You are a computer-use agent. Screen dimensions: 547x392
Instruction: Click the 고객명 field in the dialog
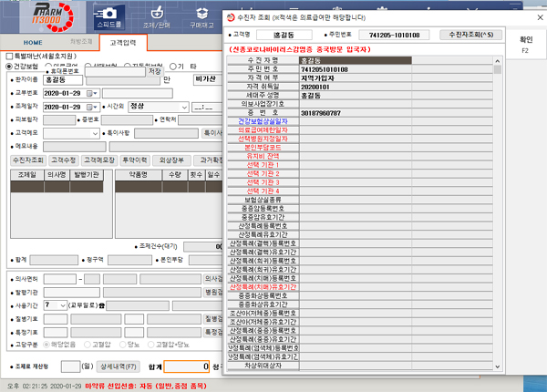284,35
